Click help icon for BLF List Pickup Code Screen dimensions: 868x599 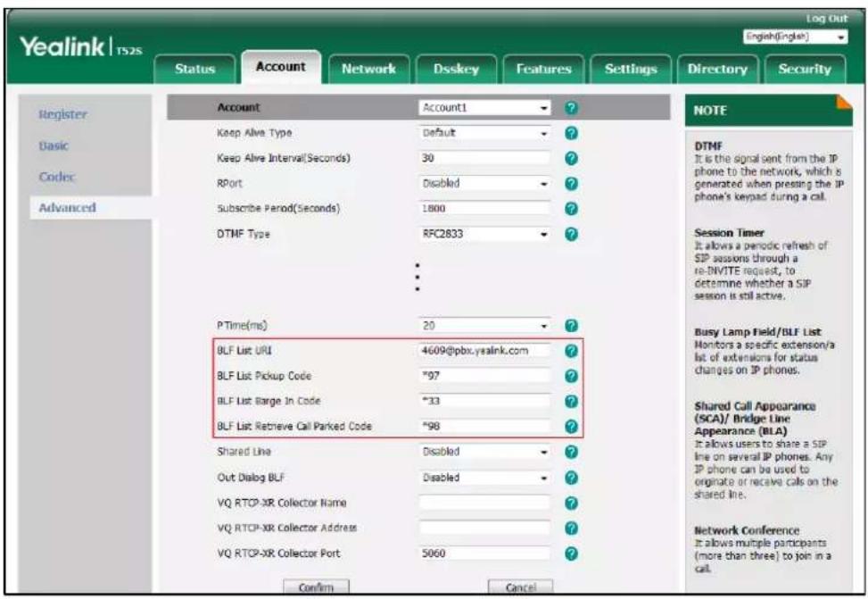(571, 376)
